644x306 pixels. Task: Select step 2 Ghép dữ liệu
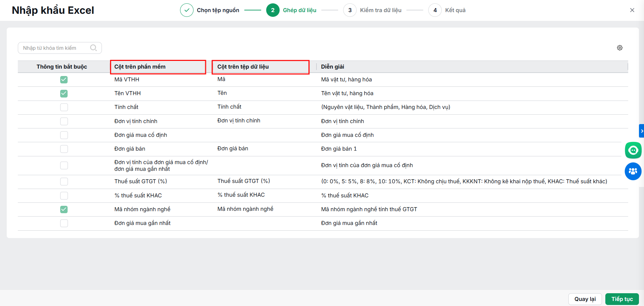(291, 10)
